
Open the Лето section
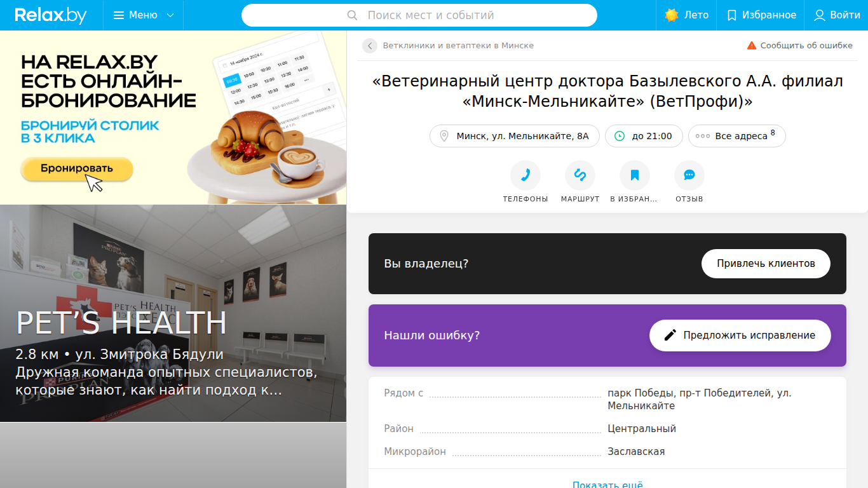(686, 15)
